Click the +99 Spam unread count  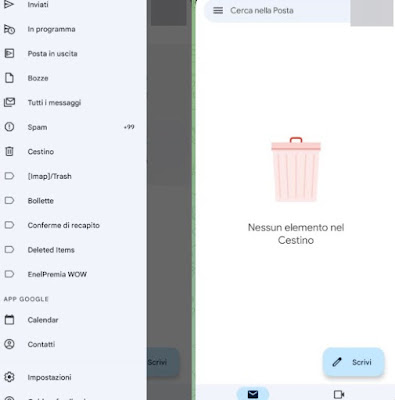[x=129, y=127]
